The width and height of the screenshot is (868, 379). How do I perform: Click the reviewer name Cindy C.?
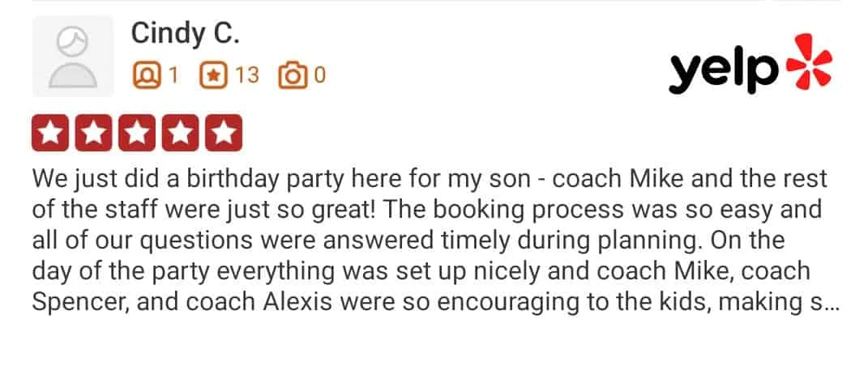[x=186, y=33]
